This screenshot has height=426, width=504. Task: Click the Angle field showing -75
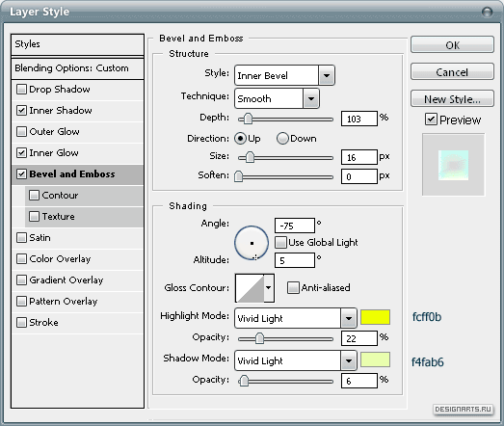pyautogui.click(x=295, y=226)
